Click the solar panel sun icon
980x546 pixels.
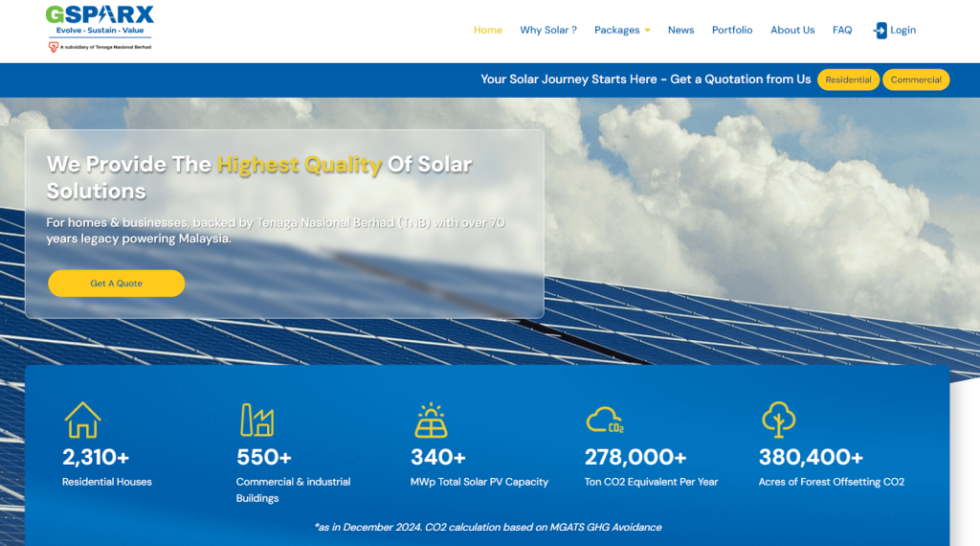tap(431, 420)
